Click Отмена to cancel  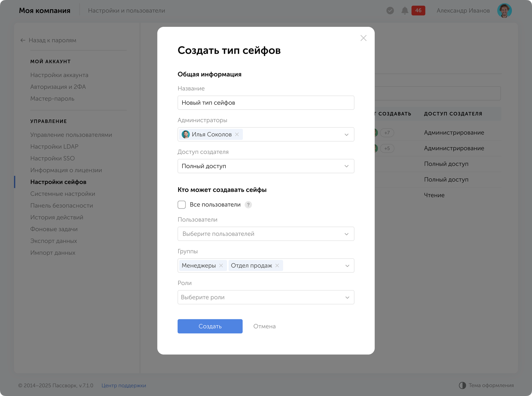[x=264, y=326]
